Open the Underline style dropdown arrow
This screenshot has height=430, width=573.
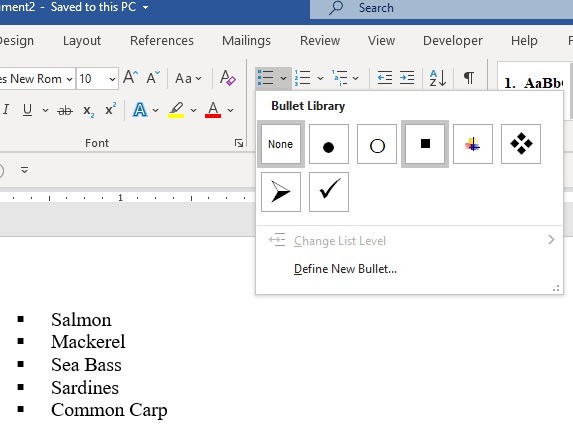tap(45, 110)
